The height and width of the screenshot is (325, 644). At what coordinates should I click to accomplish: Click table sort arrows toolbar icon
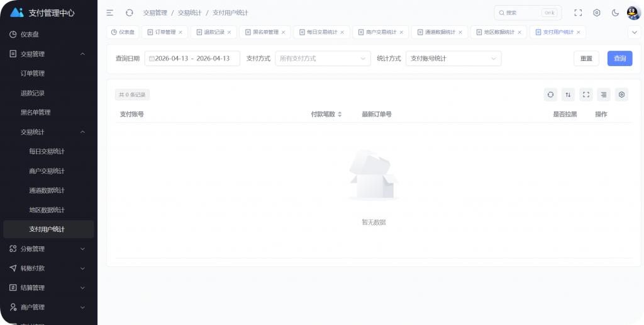[x=568, y=94]
